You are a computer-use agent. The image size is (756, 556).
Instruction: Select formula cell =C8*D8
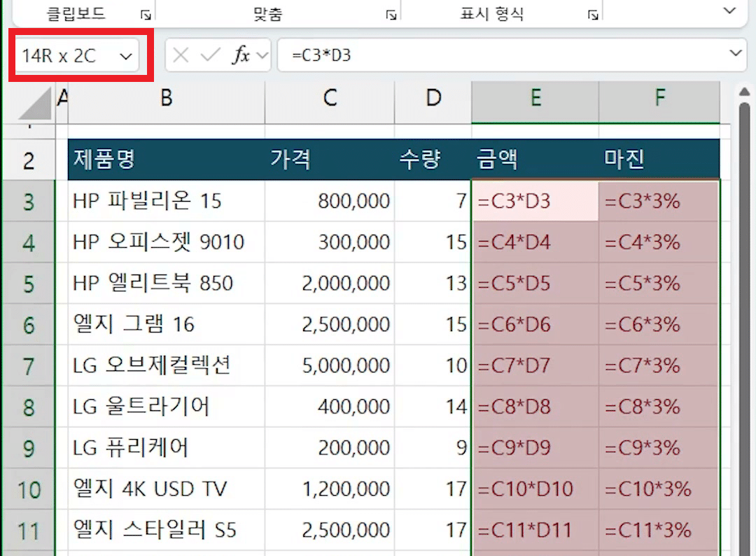pyautogui.click(x=535, y=407)
